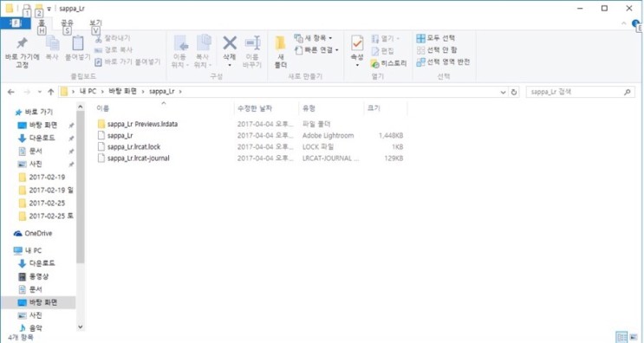
Task: Click Cut (잘라내기) in the ribbon
Action: pyautogui.click(x=113, y=38)
